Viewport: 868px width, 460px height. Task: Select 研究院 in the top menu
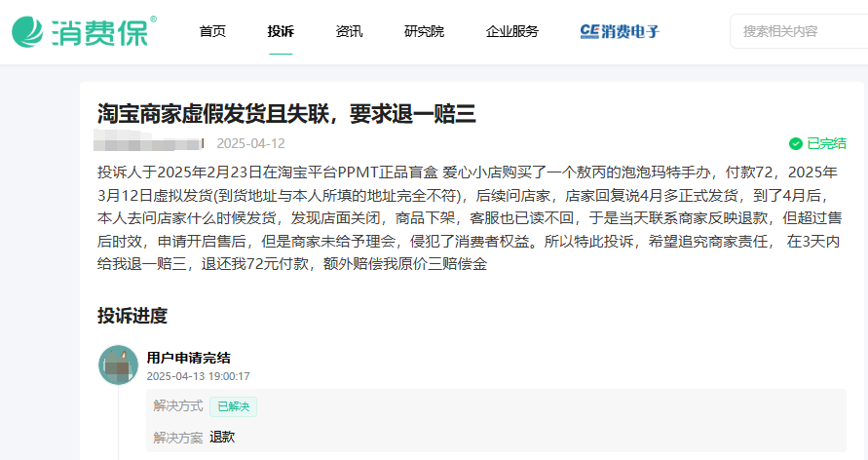pos(424,31)
